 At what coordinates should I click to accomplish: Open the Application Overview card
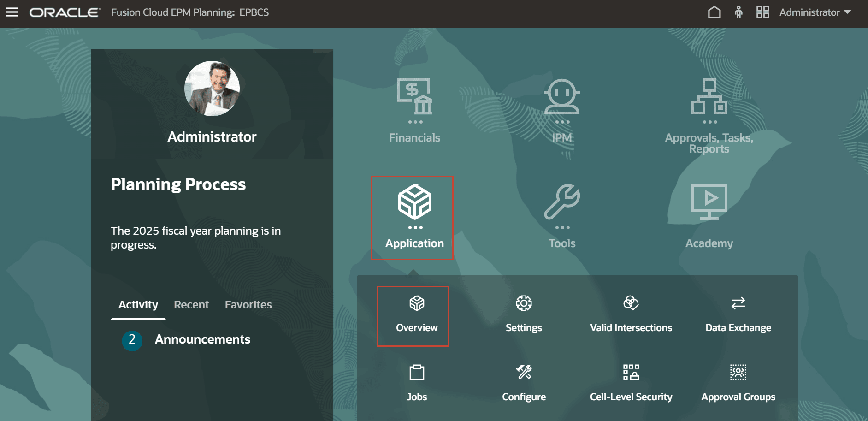click(x=417, y=316)
